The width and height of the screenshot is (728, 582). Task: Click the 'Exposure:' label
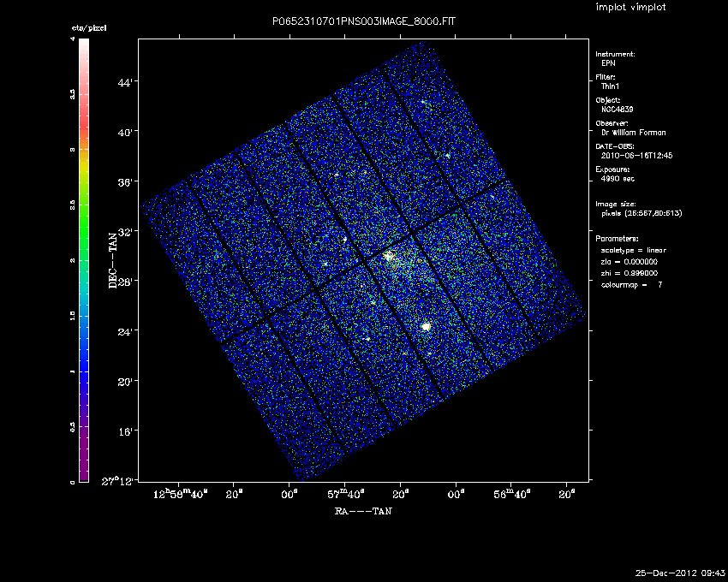612,169
